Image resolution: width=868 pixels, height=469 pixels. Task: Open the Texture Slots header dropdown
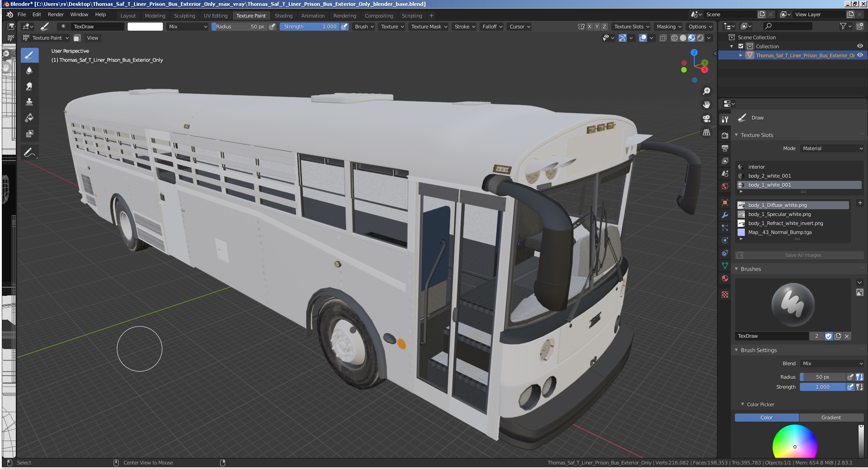coord(632,27)
